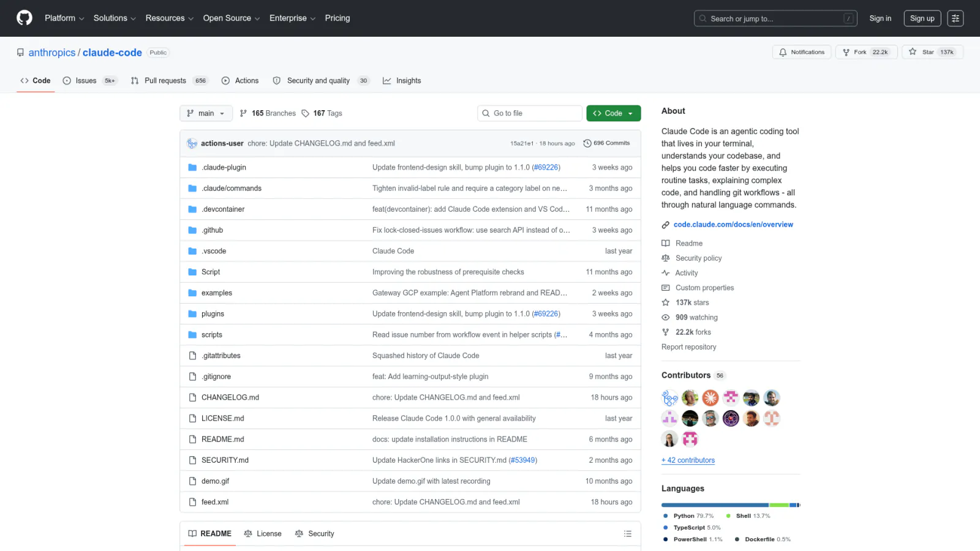Click the CHANGELOG.md file icon
Screen dimensions: 980x551
[192, 398]
